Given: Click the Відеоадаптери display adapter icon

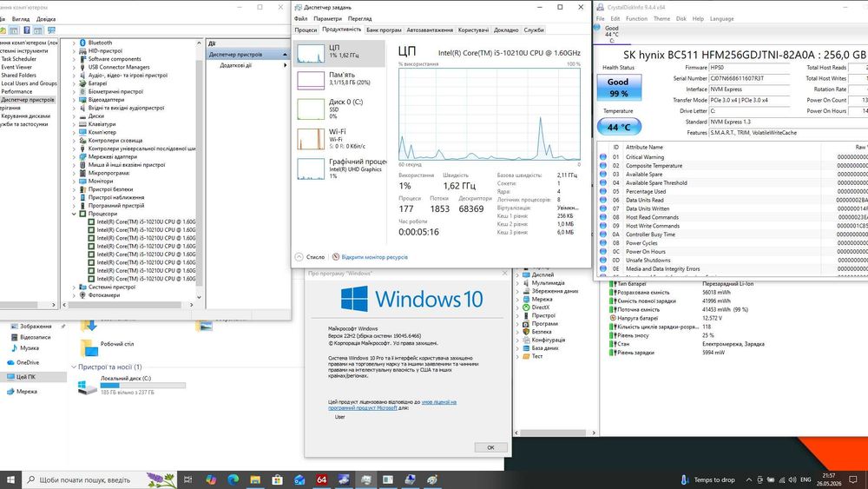Looking at the screenshot, I should [82, 100].
